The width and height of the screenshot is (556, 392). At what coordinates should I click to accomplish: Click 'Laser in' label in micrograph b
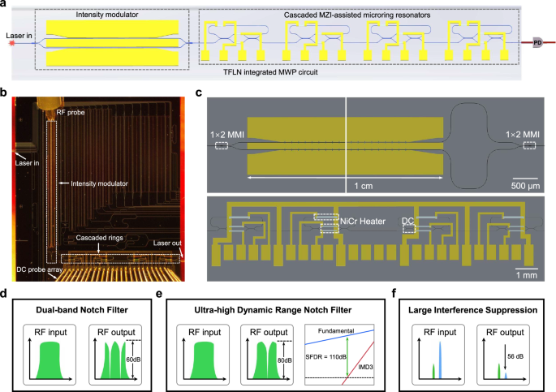[27, 163]
